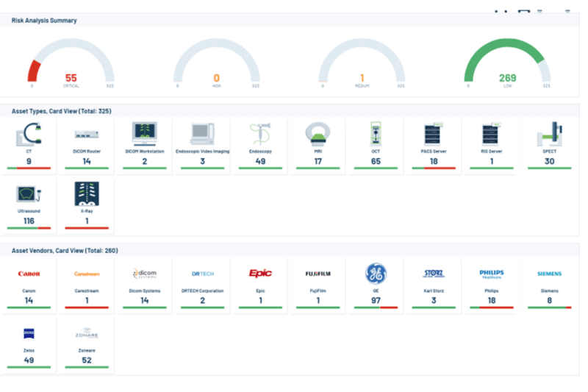Click the DICOM Router count 14
This screenshot has height=392, width=588.
(87, 161)
